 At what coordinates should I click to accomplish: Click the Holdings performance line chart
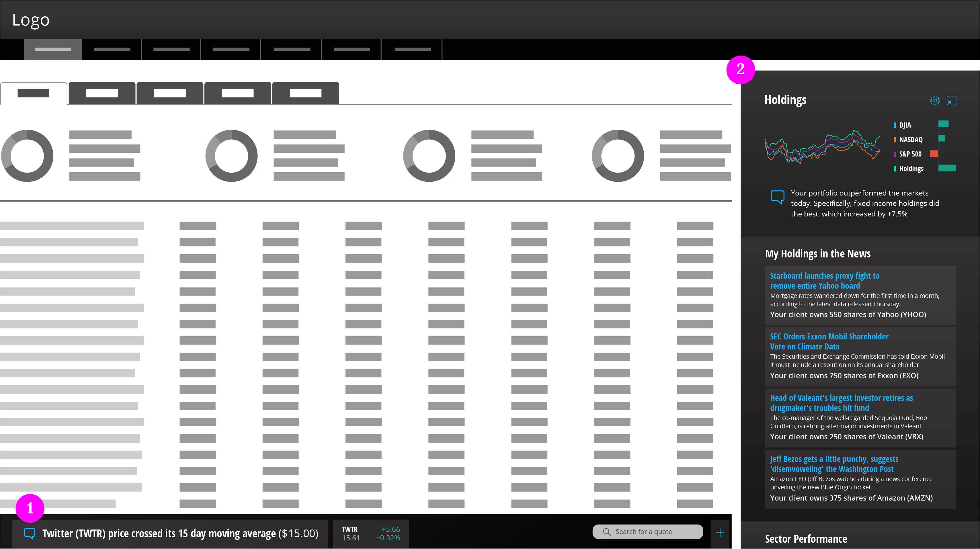(822, 147)
